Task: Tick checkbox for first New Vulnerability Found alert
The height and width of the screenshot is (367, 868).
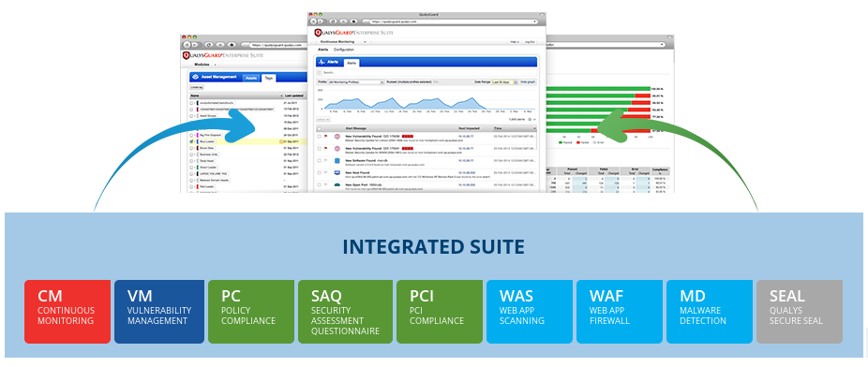Action: click(319, 136)
